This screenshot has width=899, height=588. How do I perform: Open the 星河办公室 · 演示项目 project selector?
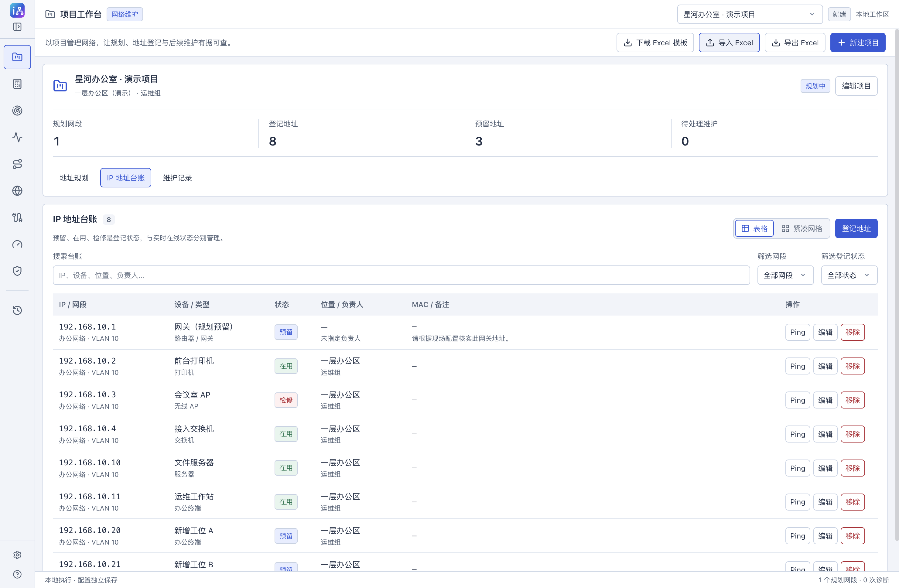coord(749,14)
